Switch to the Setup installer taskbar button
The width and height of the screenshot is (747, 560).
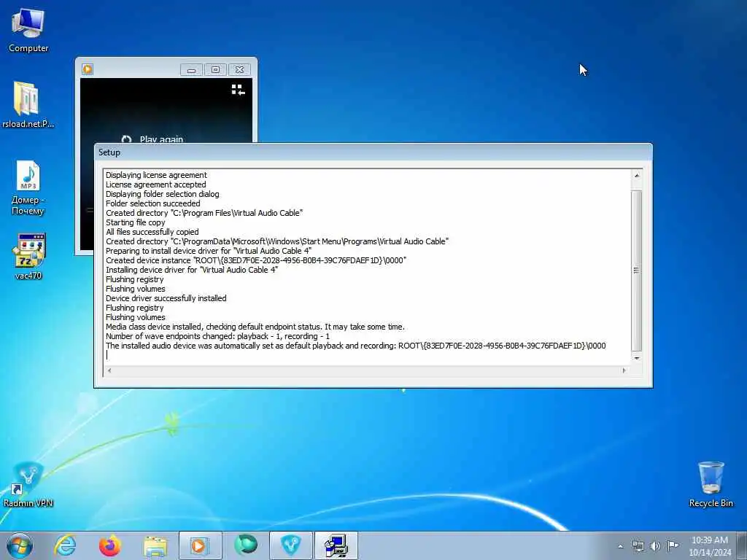point(336,545)
